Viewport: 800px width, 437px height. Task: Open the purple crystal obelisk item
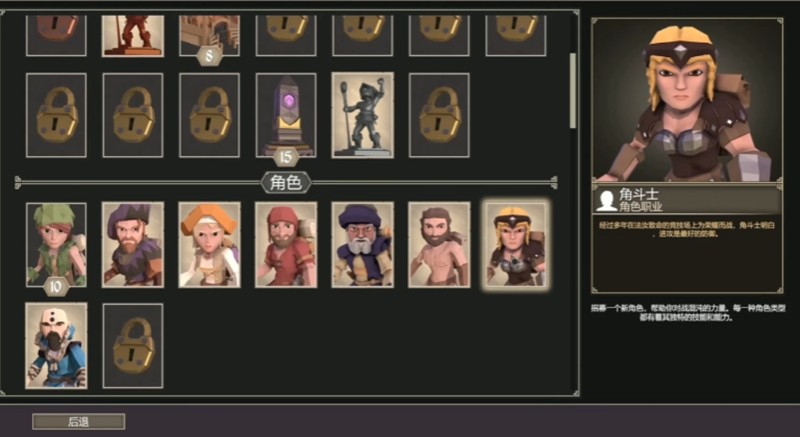pos(286,115)
